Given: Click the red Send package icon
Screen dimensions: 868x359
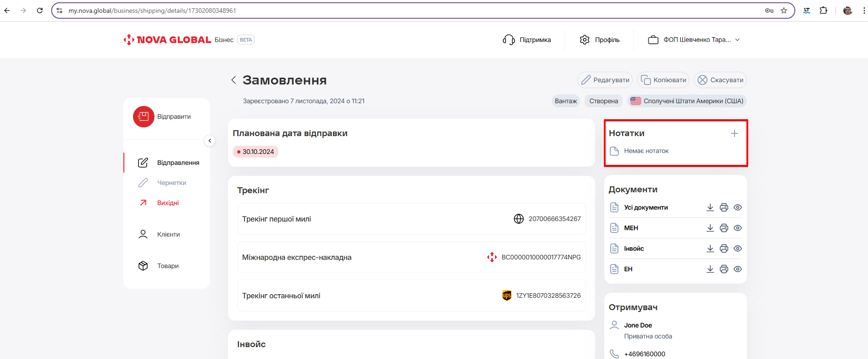Looking at the screenshot, I should point(144,116).
